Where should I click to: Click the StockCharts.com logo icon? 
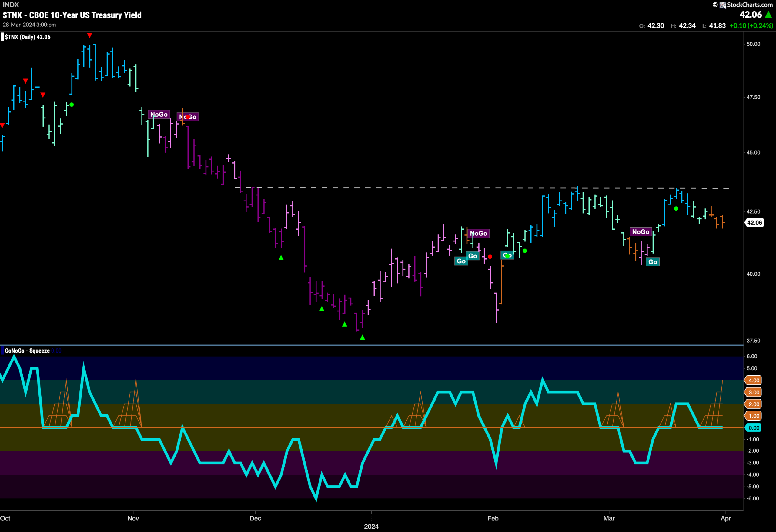pos(723,5)
